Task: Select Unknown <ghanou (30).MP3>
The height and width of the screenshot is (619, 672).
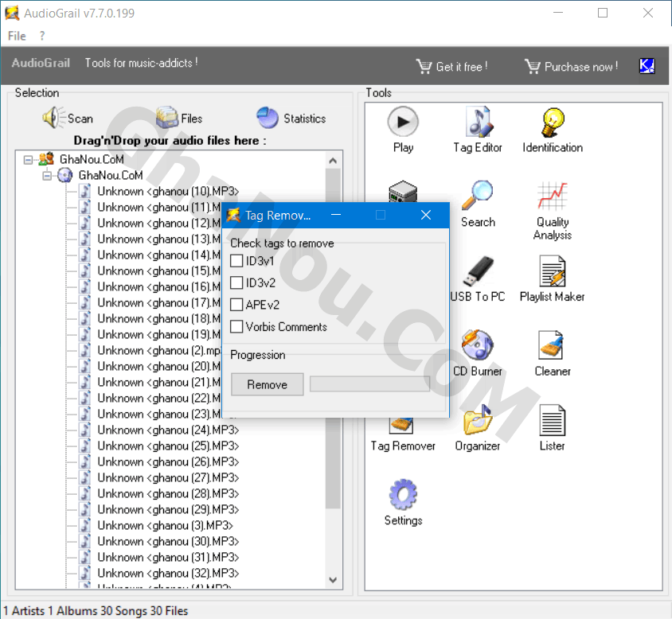Action: point(168,540)
